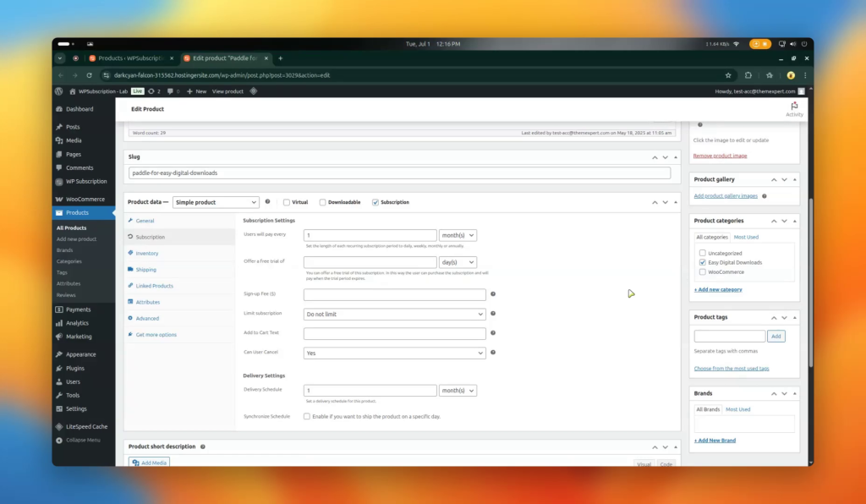Open browser three-dot menu
The width and height of the screenshot is (866, 504).
coord(805,75)
